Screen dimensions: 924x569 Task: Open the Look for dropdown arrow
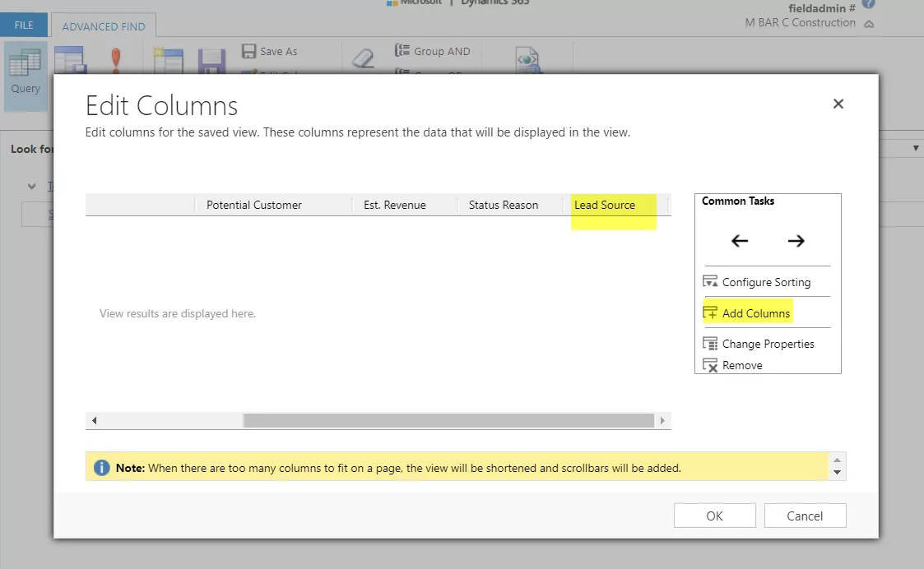pos(916,149)
